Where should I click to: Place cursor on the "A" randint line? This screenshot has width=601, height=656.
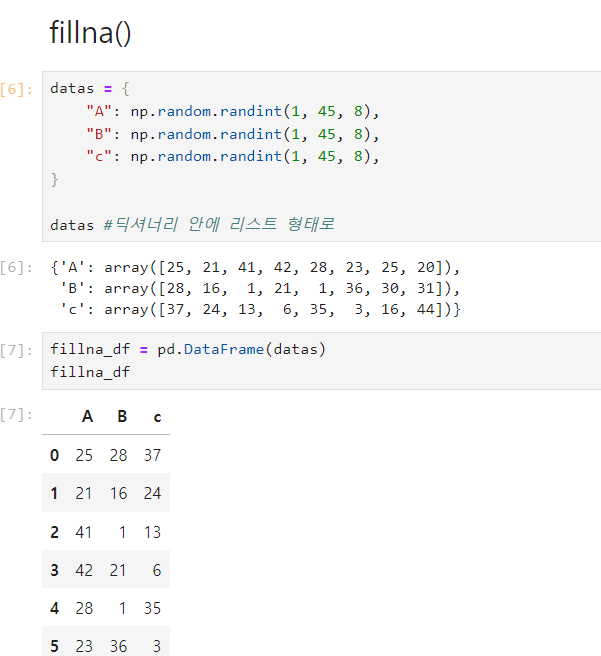point(233,111)
